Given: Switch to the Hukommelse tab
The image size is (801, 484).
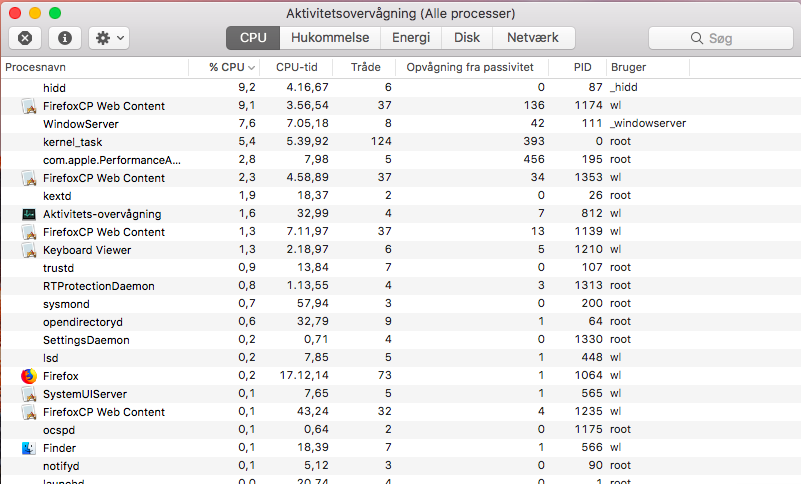Looking at the screenshot, I should tap(330, 38).
